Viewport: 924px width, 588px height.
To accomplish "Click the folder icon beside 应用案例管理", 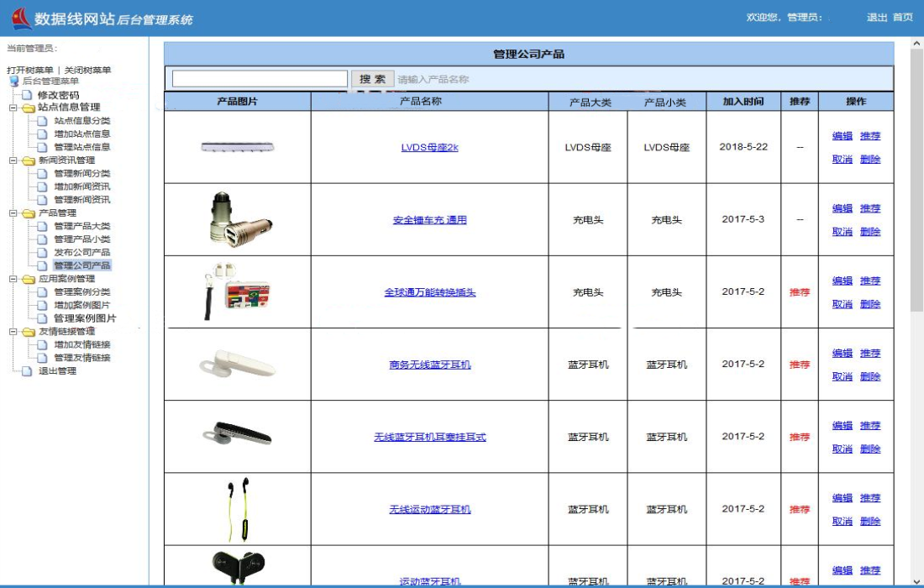I will click(29, 279).
